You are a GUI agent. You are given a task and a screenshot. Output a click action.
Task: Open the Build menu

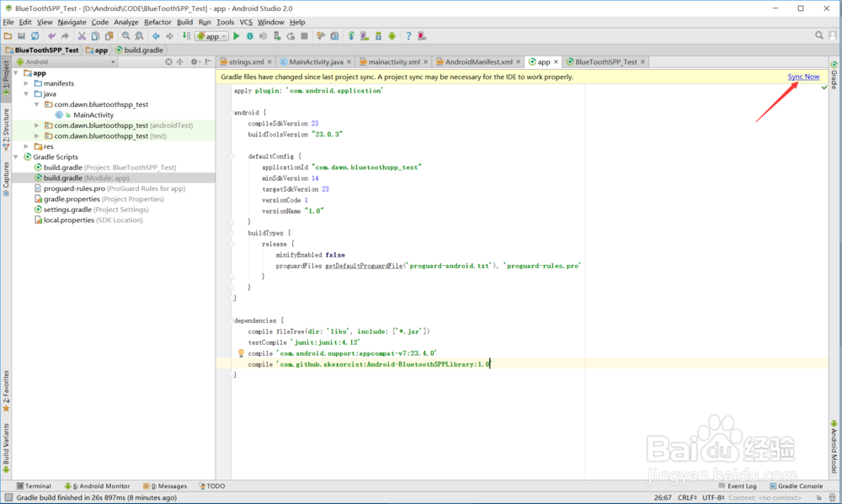tap(184, 22)
